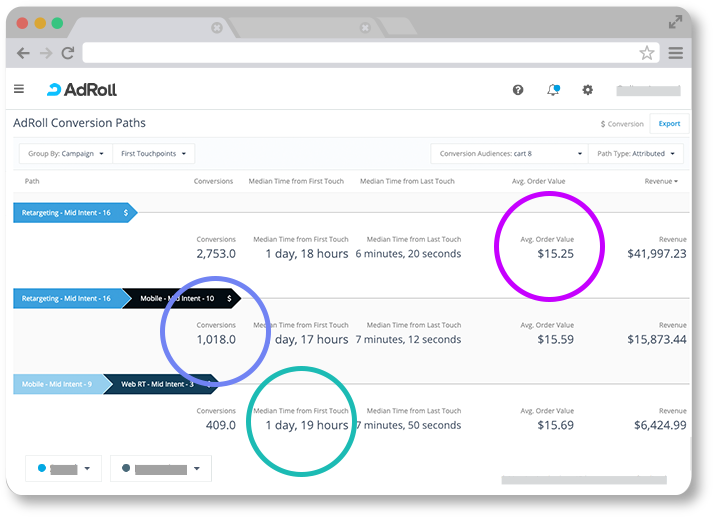Click the $15.59 average order value
This screenshot has width=713, height=517.
555,340
